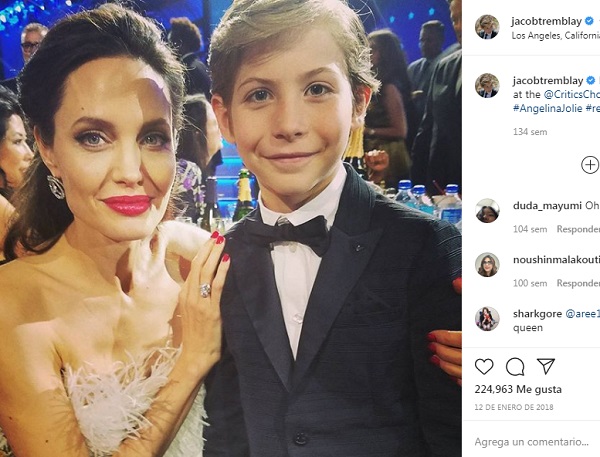
Task: Share the post via paper plane icon
Action: click(546, 366)
